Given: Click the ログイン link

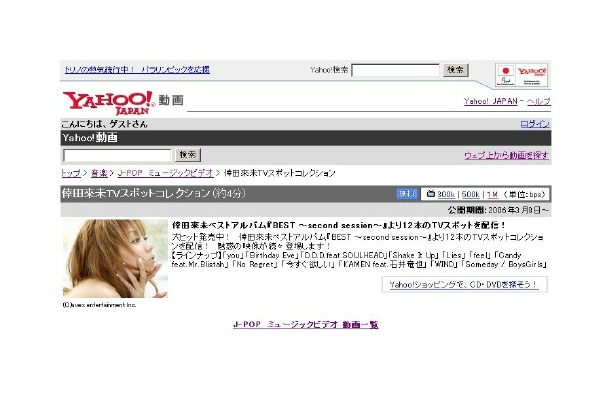Looking at the screenshot, I should 535,124.
